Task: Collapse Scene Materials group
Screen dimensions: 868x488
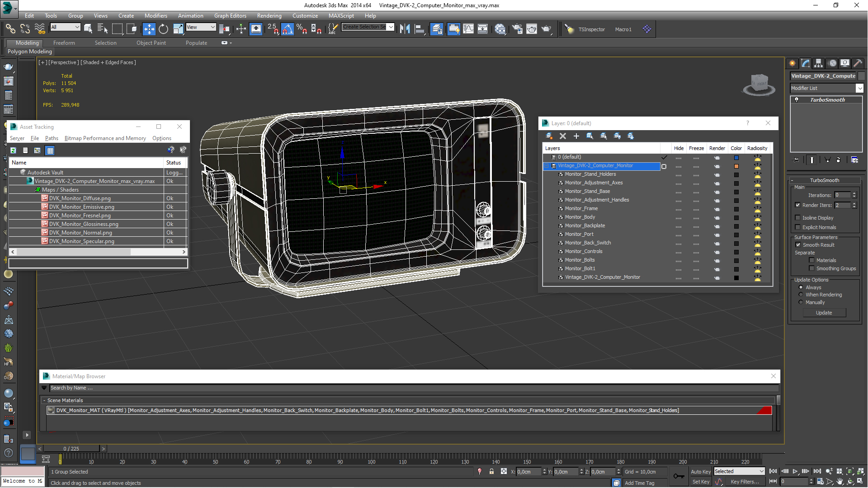Action: coord(44,400)
